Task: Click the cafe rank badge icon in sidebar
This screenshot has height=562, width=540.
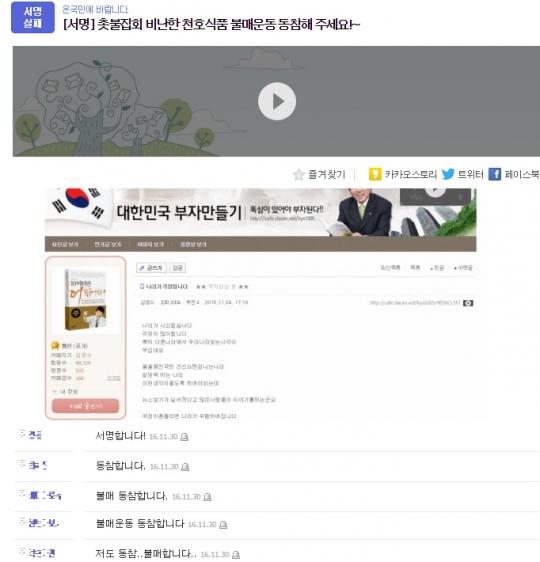Action: point(55,346)
